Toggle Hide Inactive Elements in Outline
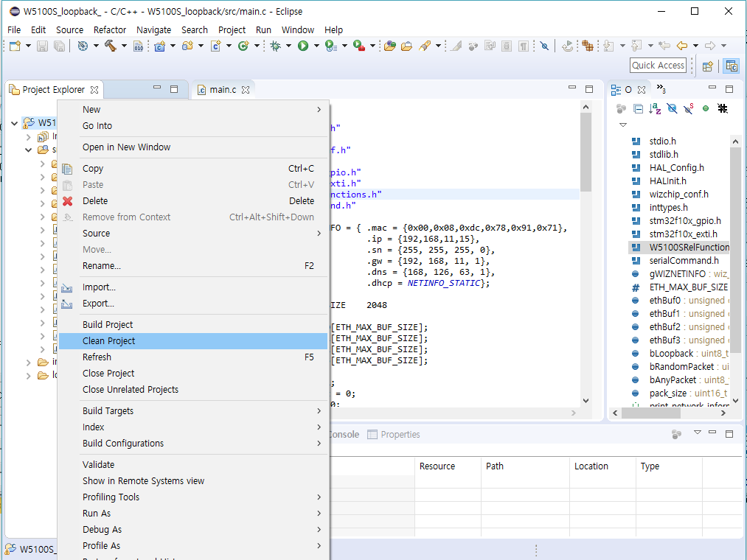Screen dimensions: 747x560 pos(723,108)
